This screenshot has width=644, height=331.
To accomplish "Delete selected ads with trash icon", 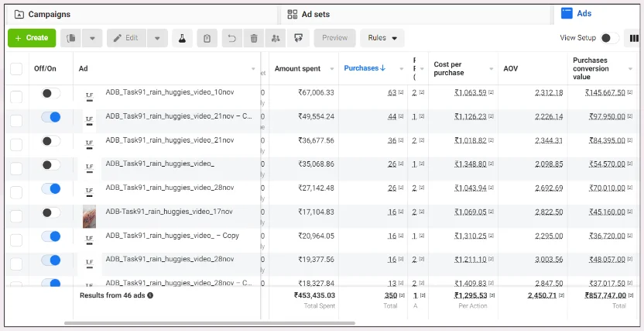I will [254, 38].
